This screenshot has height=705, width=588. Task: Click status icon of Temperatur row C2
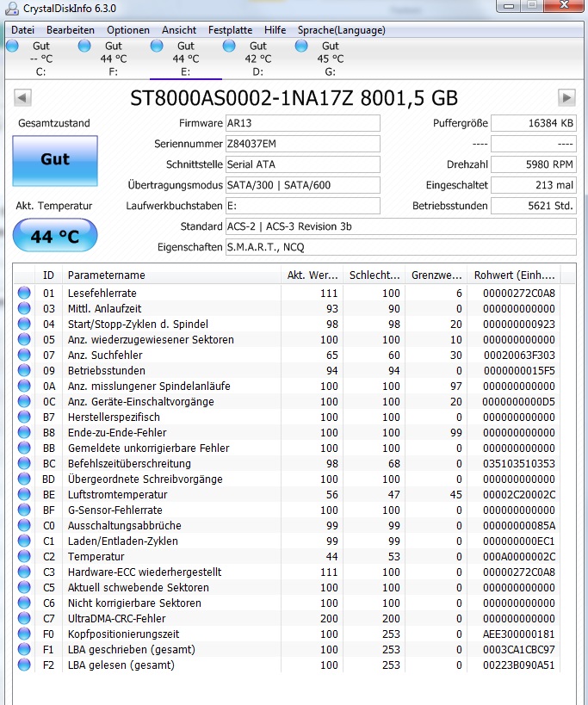click(24, 557)
